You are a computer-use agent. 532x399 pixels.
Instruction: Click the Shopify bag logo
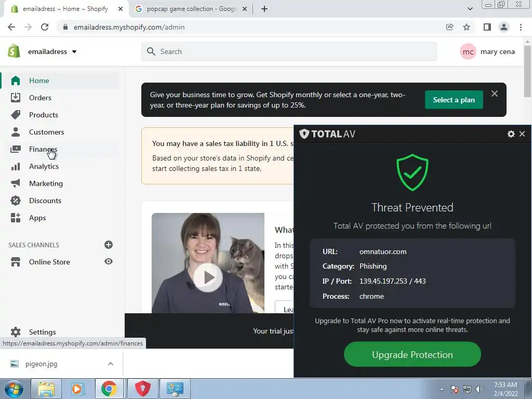point(14,51)
